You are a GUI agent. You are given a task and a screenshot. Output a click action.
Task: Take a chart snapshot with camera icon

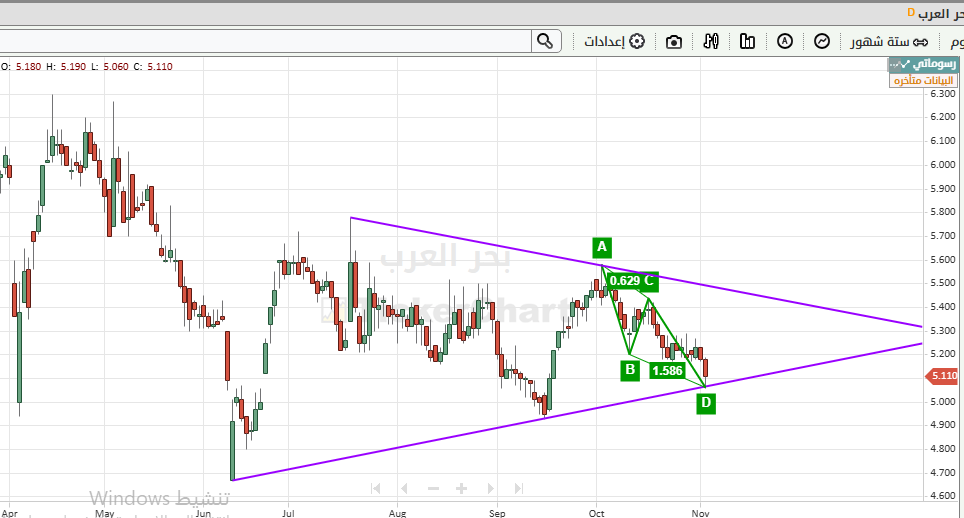pyautogui.click(x=675, y=41)
